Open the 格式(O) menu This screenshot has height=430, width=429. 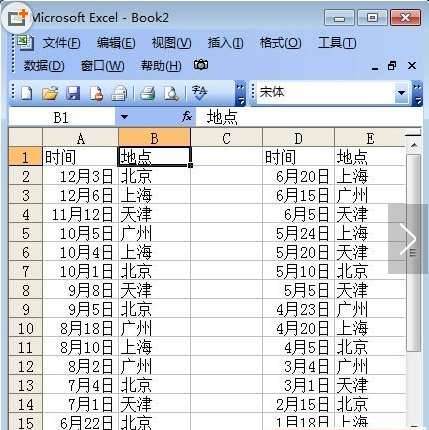pos(280,43)
